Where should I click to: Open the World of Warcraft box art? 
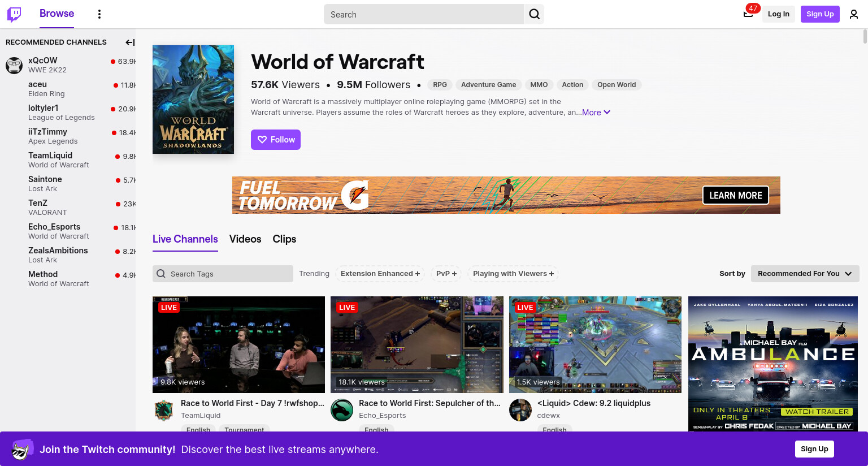193,100
